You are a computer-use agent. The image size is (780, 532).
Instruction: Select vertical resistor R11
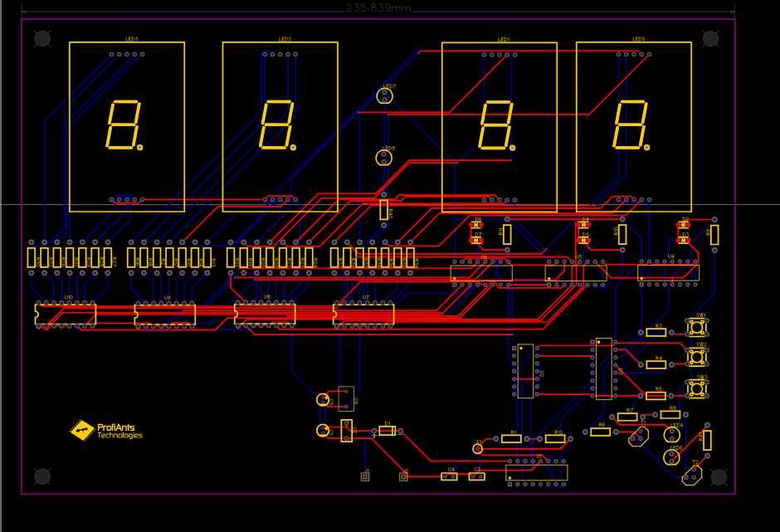507,234
